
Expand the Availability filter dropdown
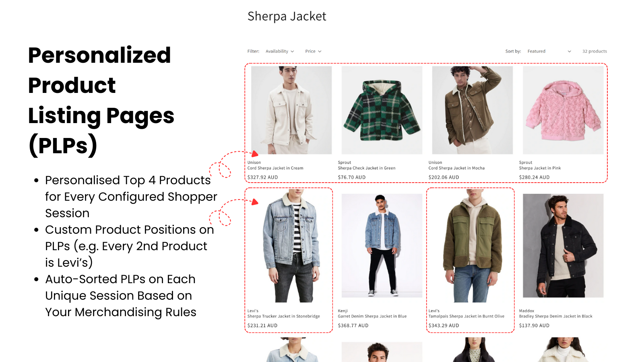(x=280, y=51)
